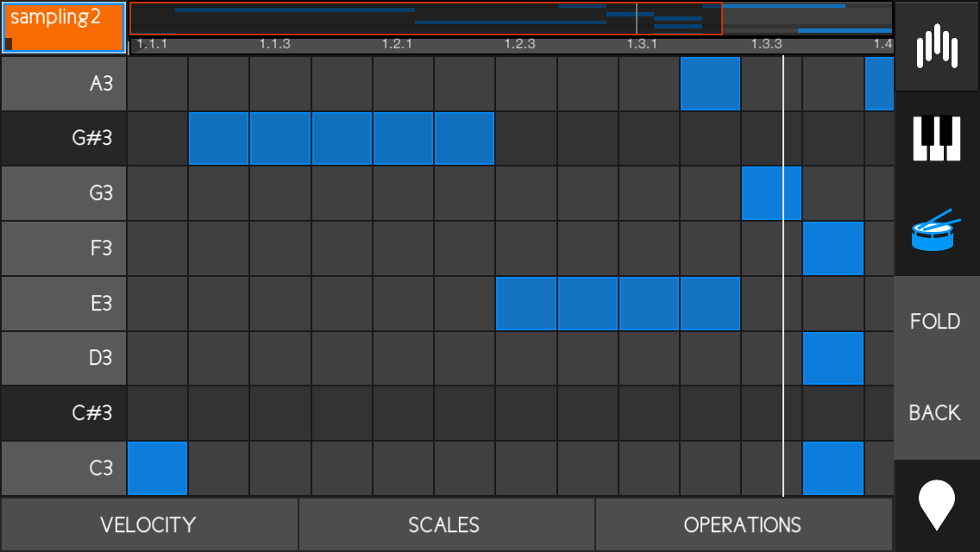Select the E3 piano key row label

pos(64,304)
